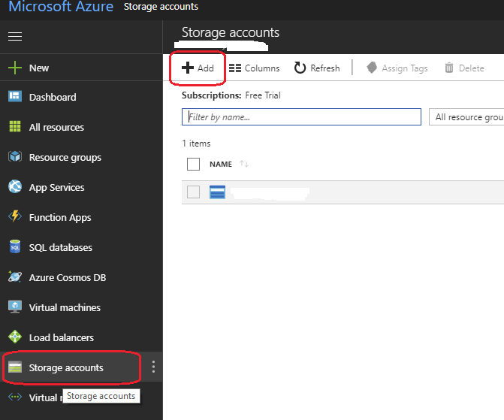
Task: Click the Resource groups cube icon
Action: [x=15, y=156]
